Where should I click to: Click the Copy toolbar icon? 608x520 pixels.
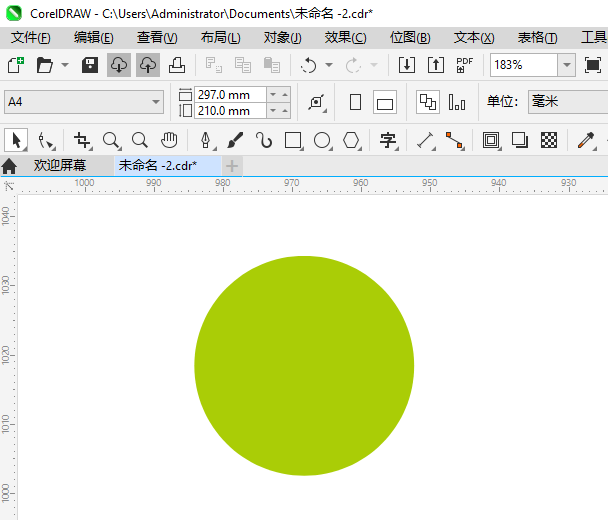point(243,65)
